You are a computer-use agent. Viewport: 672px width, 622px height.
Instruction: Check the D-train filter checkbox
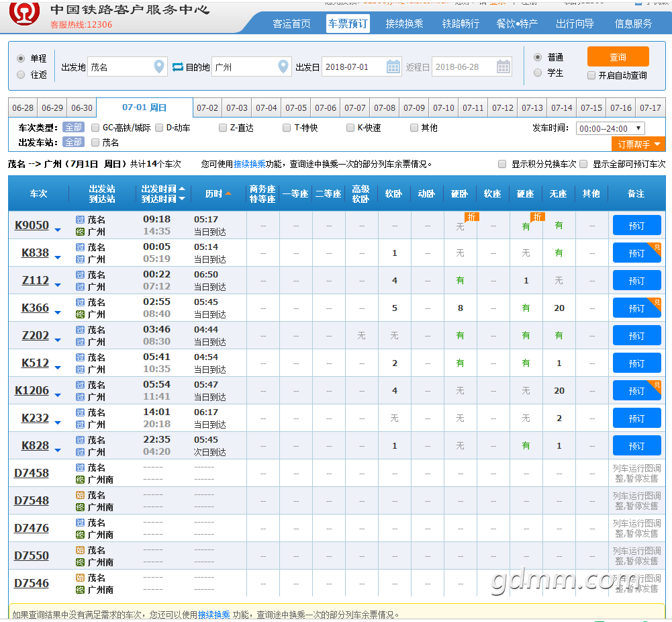pos(159,128)
